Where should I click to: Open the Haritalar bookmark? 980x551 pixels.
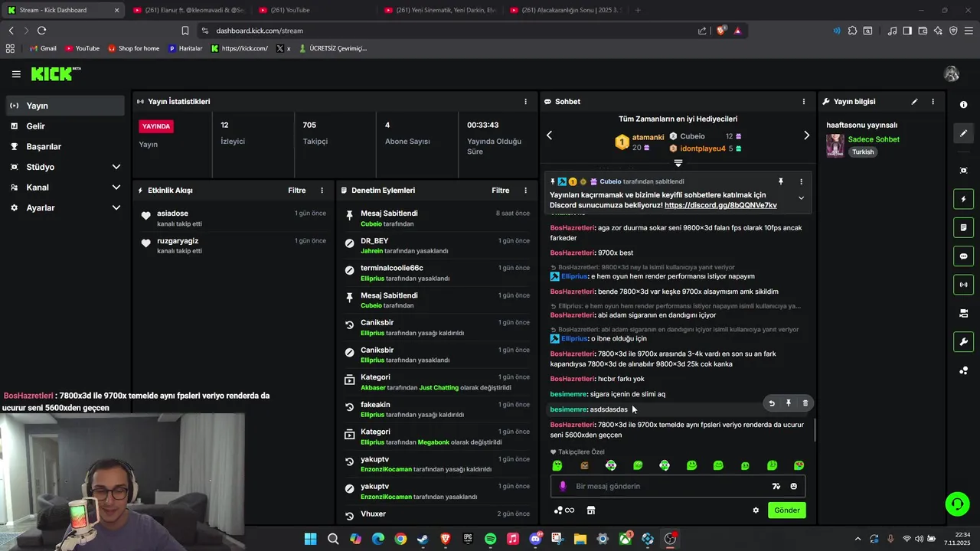tap(185, 48)
